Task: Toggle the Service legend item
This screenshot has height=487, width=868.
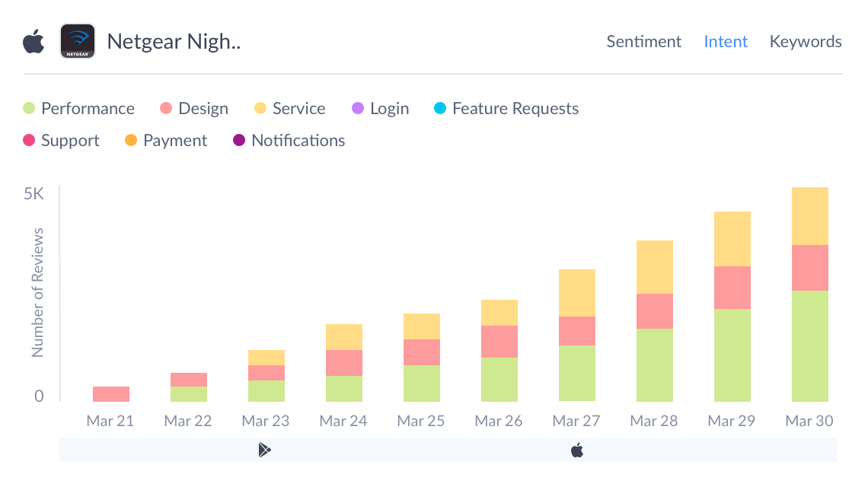Action: [290, 109]
